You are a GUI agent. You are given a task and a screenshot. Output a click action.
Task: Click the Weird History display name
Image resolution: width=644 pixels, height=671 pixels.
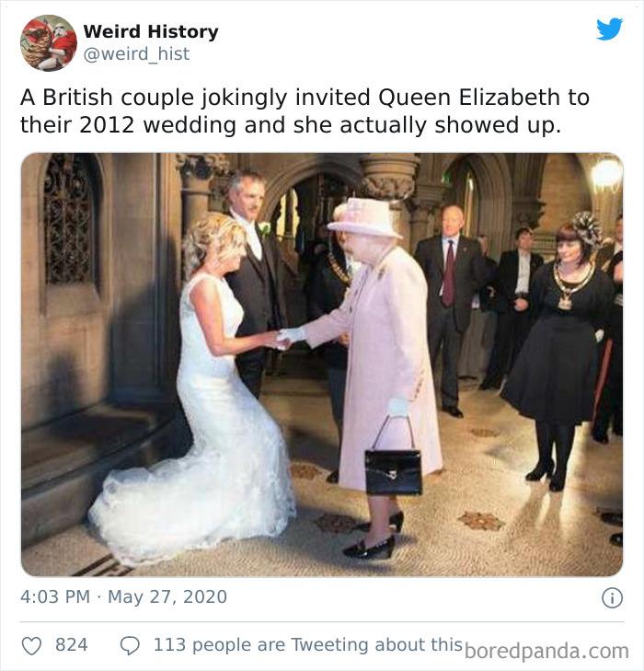click(151, 31)
